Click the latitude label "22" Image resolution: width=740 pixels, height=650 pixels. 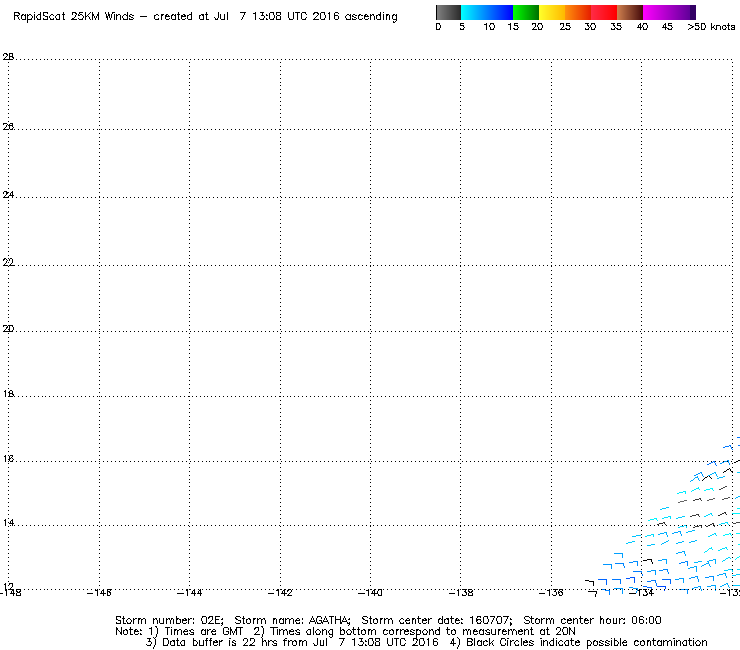point(8,262)
